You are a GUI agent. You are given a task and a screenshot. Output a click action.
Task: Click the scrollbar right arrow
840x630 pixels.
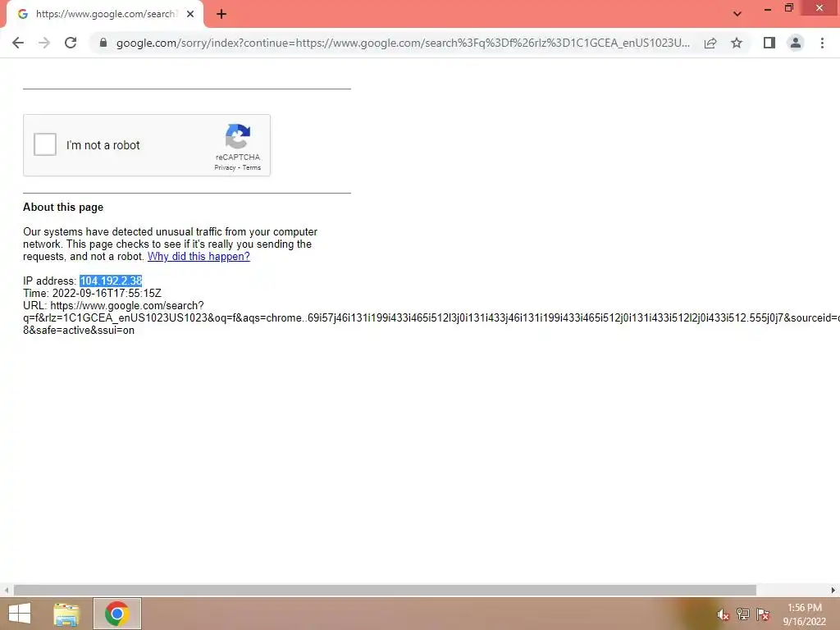click(833, 590)
